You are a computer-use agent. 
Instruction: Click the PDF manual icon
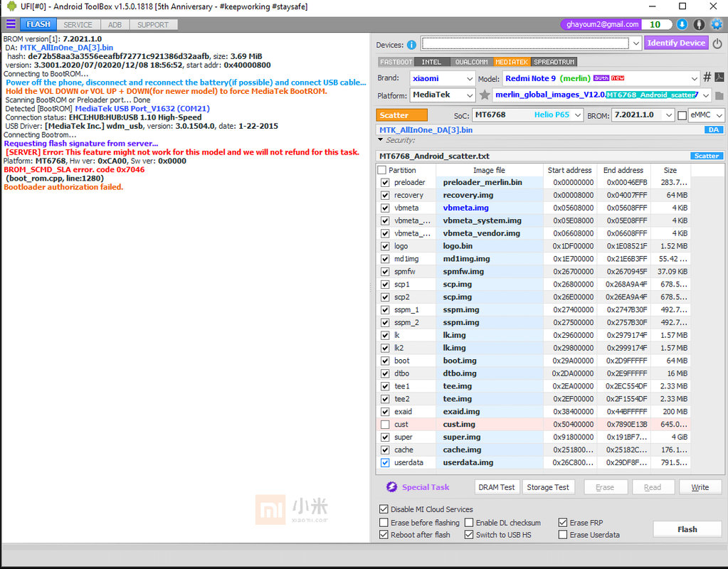(x=719, y=78)
